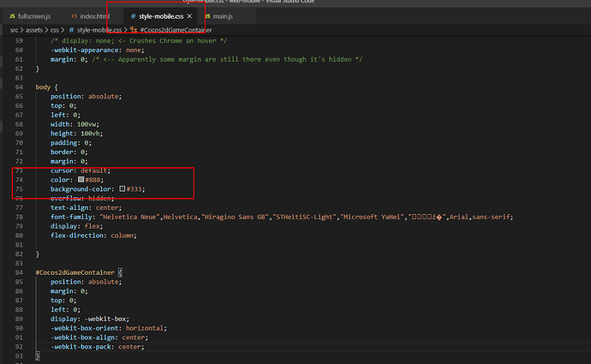
Task: Click #Cocos2dGameContainer selector in code line 84
Action: [x=75, y=272]
